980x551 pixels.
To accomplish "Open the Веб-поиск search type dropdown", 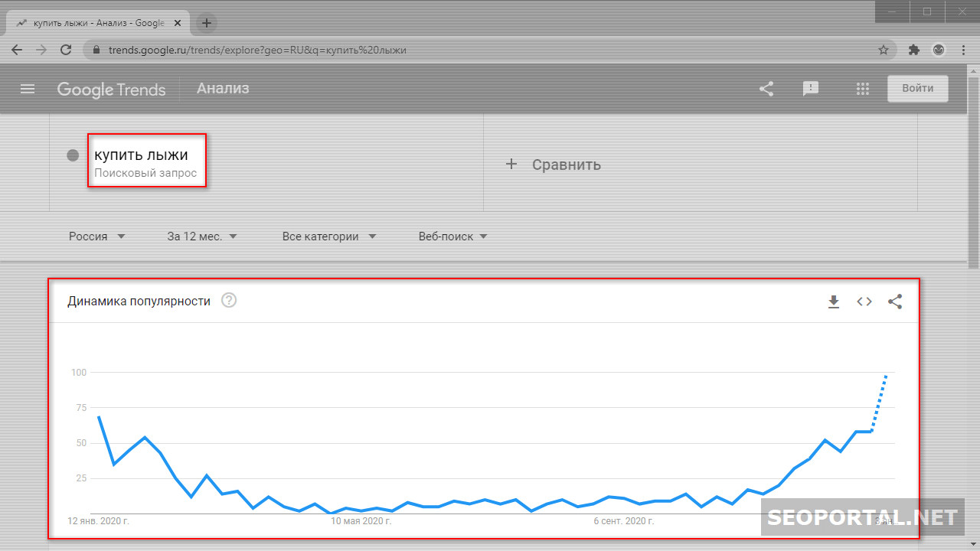I will [x=452, y=236].
